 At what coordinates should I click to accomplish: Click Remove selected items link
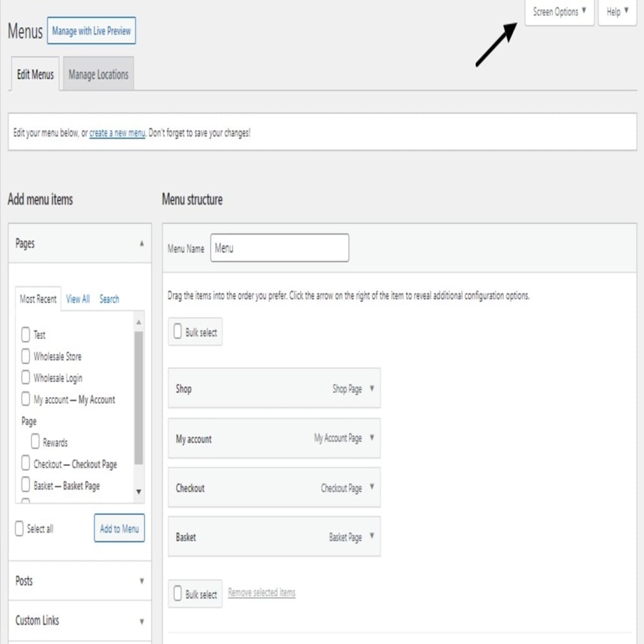click(x=262, y=592)
